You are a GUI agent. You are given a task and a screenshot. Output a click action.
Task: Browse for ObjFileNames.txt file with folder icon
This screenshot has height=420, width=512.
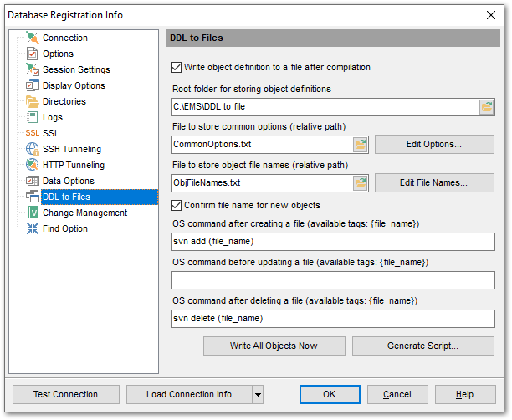tap(361, 183)
